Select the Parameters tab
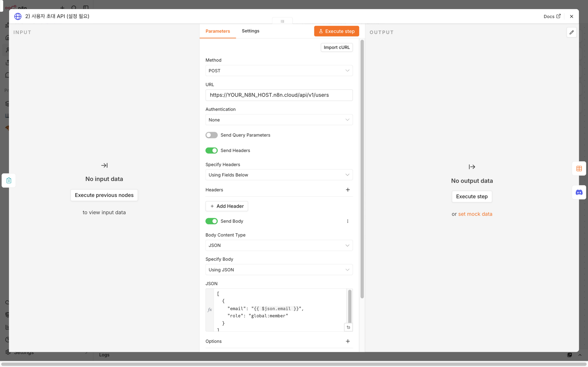 [x=218, y=31]
